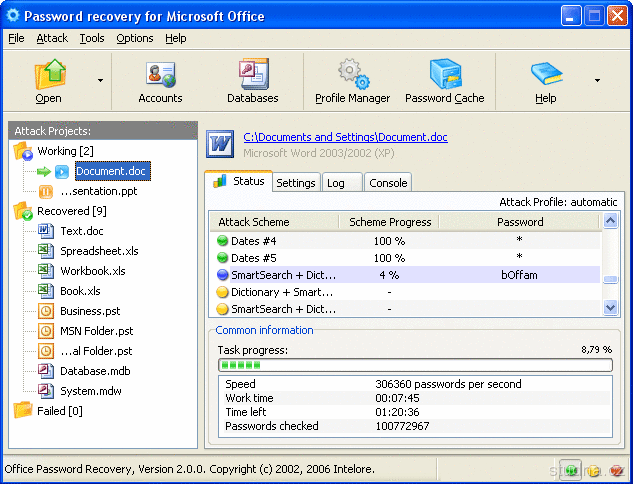Open the document file path link
Image resolution: width=633 pixels, height=484 pixels.
click(x=345, y=137)
